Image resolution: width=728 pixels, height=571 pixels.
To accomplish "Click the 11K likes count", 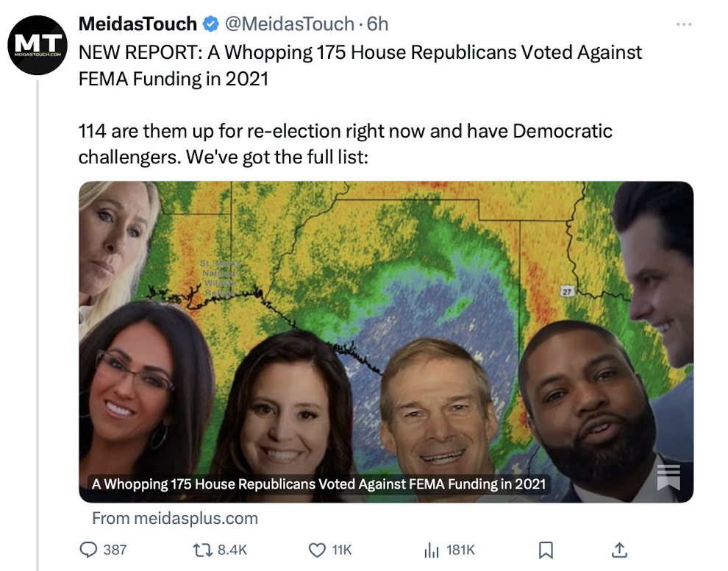I will pyautogui.click(x=342, y=550).
